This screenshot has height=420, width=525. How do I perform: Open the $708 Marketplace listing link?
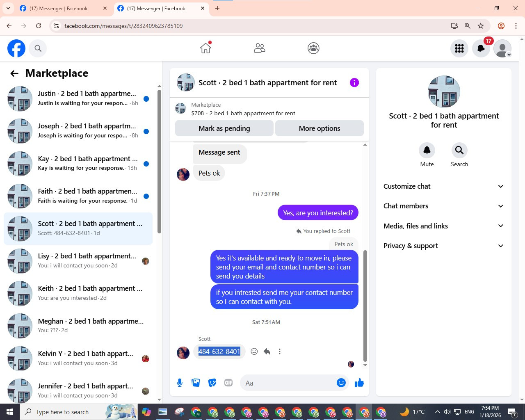point(243,113)
